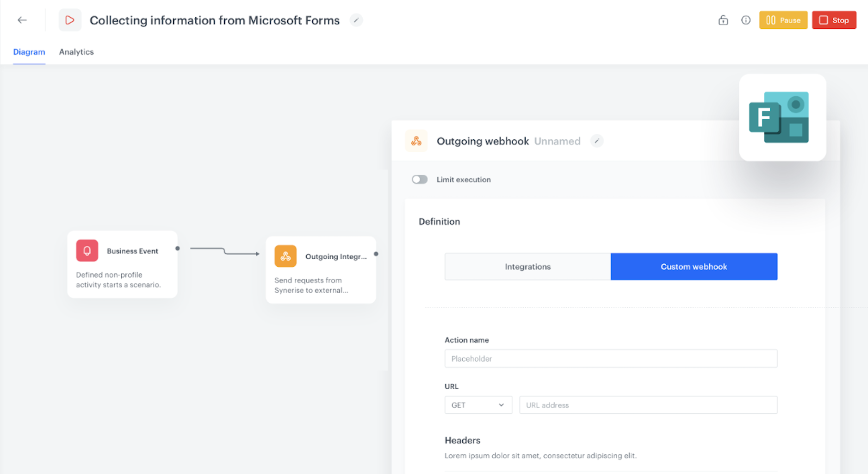Expand the request method selector
The image size is (868, 474).
[x=501, y=405]
